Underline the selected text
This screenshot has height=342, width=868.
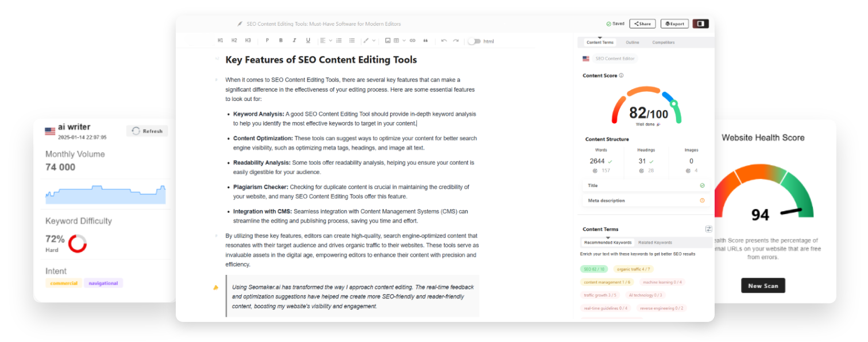pos(308,40)
